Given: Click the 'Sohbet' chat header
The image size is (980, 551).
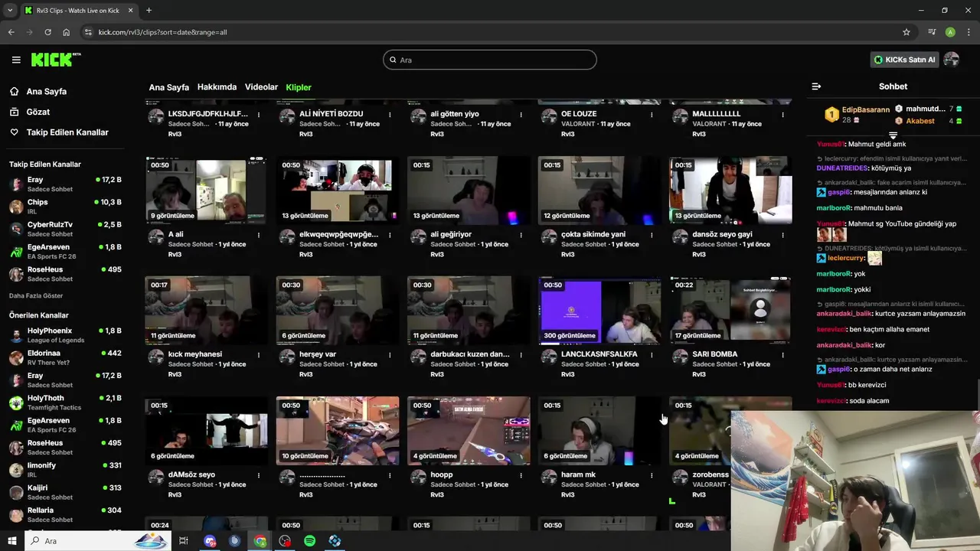Looking at the screenshot, I should 893,86.
